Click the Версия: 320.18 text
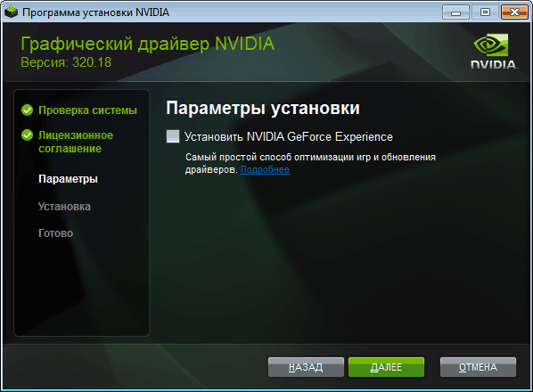 [66, 62]
